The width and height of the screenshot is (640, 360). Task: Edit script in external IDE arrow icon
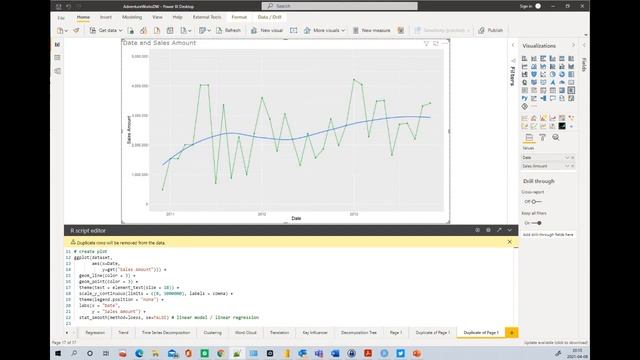click(x=499, y=230)
